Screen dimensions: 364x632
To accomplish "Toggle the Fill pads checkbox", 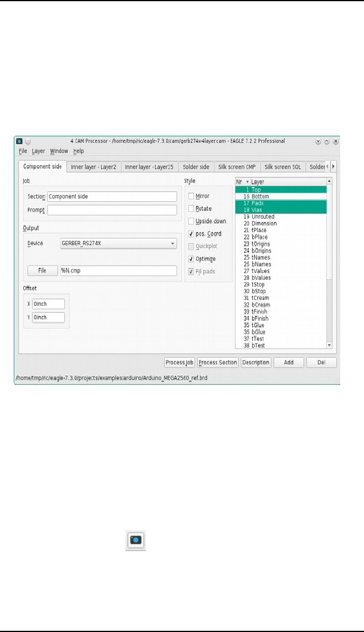I will (x=191, y=271).
